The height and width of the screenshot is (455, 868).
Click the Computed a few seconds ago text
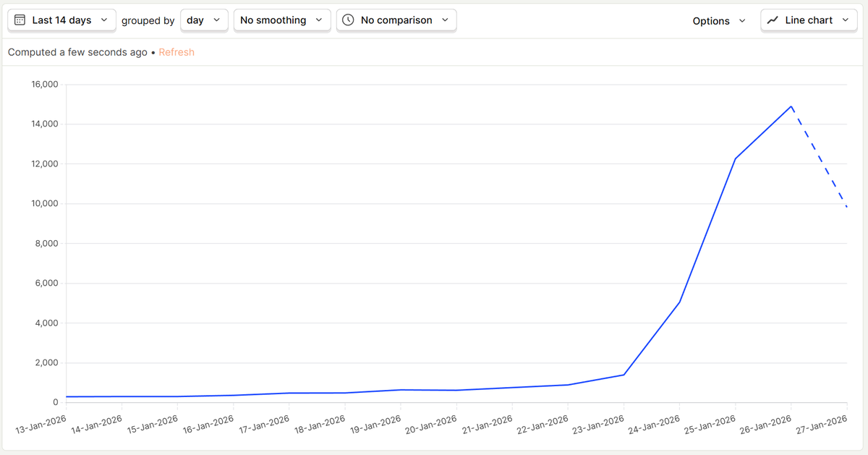pyautogui.click(x=77, y=52)
